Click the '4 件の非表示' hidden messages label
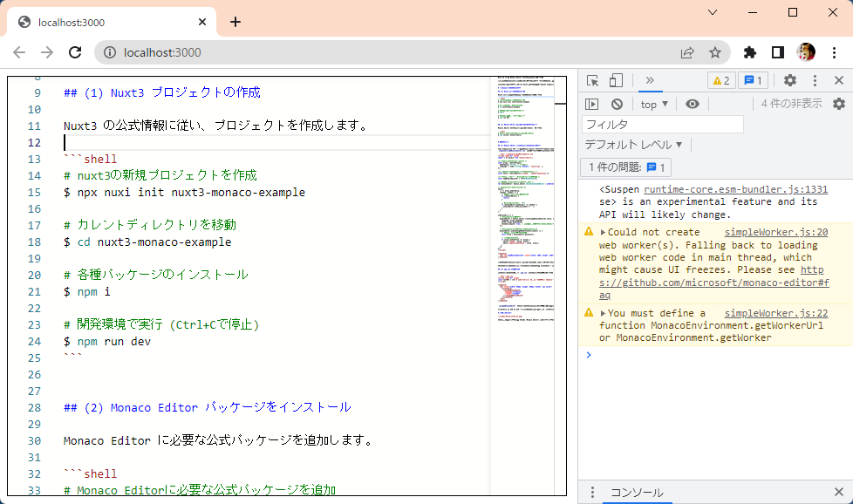The height and width of the screenshot is (504, 853). (x=792, y=104)
